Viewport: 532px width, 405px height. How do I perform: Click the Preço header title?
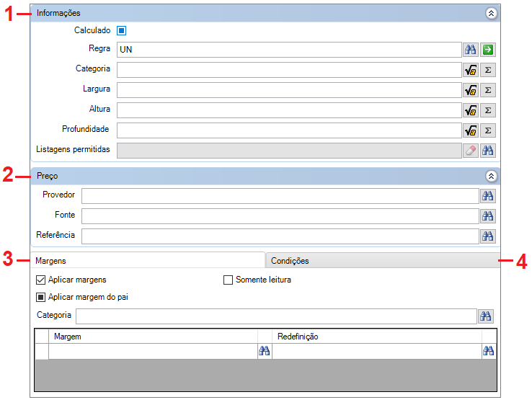47,176
